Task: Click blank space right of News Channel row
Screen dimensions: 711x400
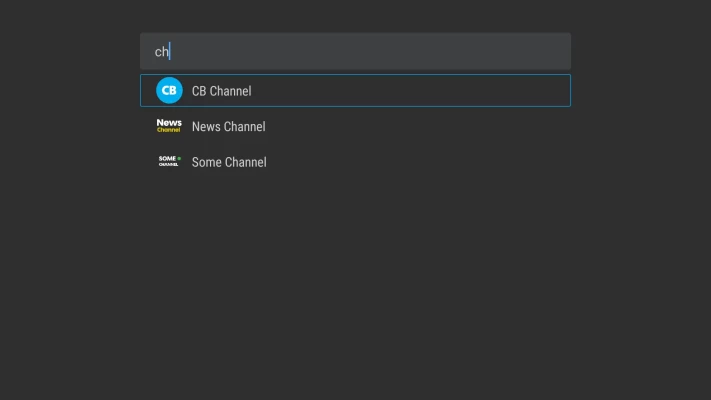Action: (x=417, y=126)
